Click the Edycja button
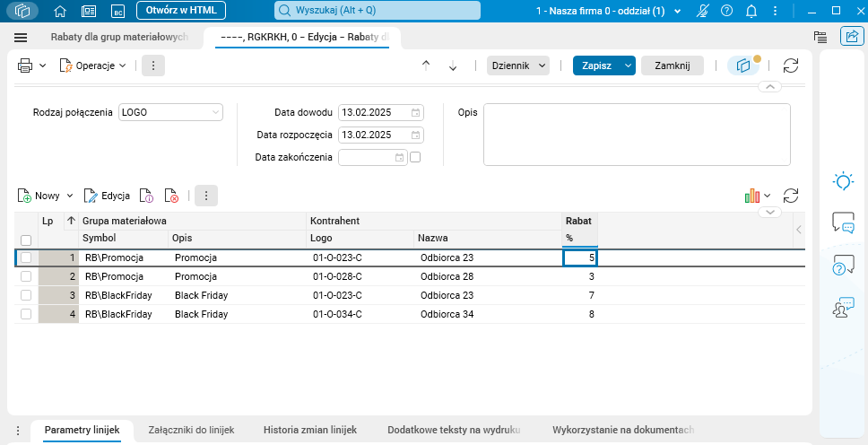The height and width of the screenshot is (445, 868). 107,196
